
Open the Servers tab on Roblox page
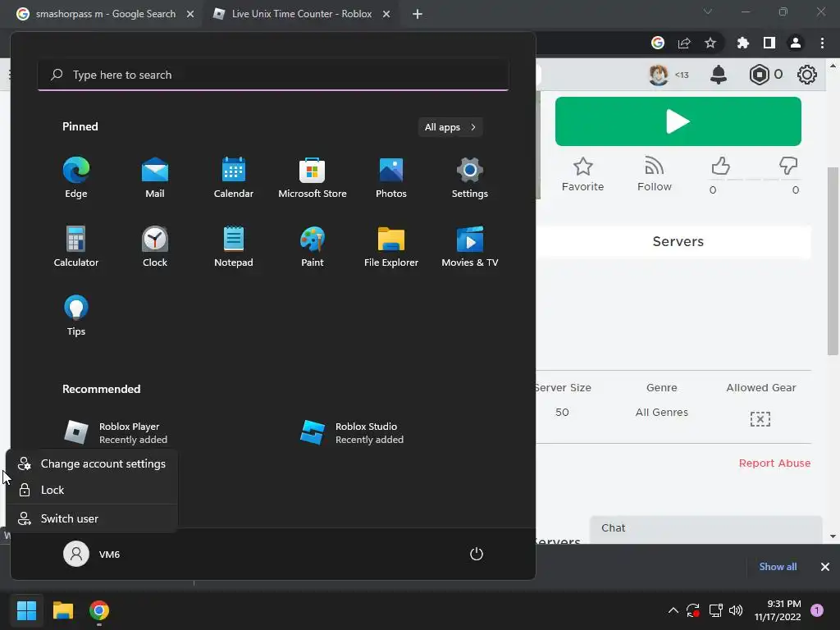[x=678, y=242]
